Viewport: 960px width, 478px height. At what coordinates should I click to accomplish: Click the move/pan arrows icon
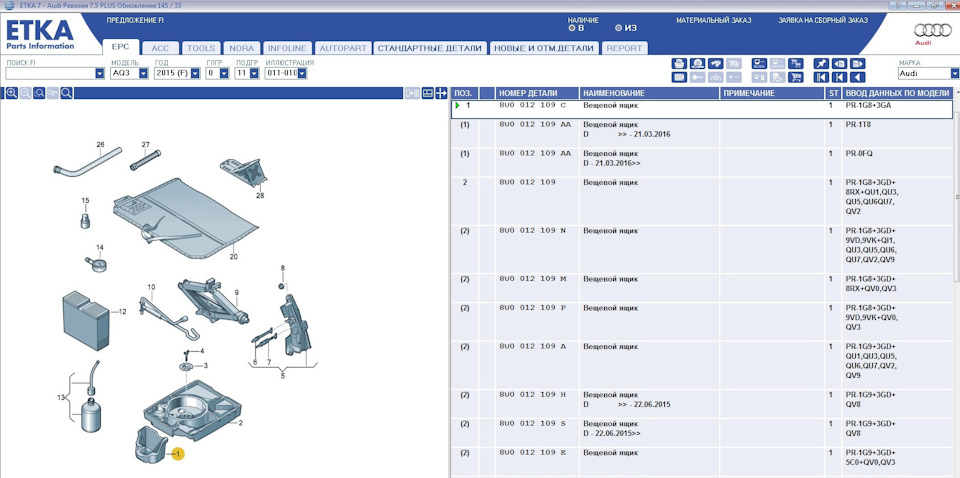tap(440, 93)
